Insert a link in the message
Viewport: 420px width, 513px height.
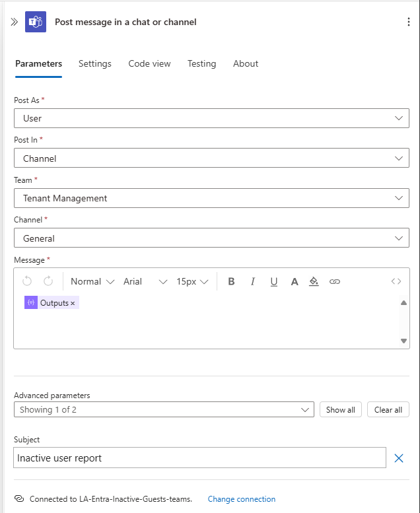click(335, 281)
